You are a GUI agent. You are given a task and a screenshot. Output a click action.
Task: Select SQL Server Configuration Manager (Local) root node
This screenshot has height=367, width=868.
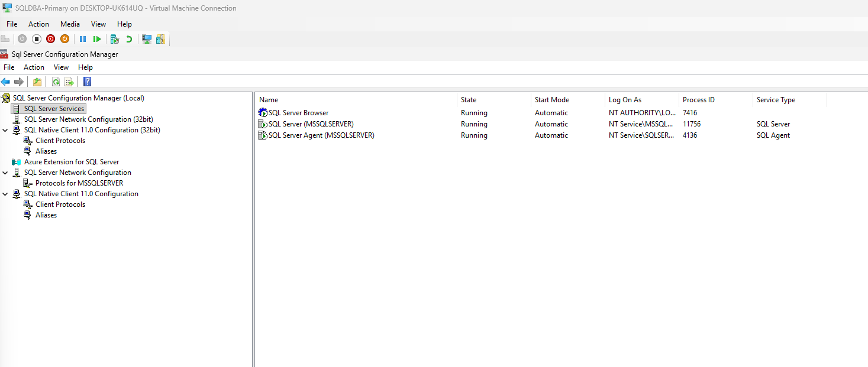coord(79,98)
